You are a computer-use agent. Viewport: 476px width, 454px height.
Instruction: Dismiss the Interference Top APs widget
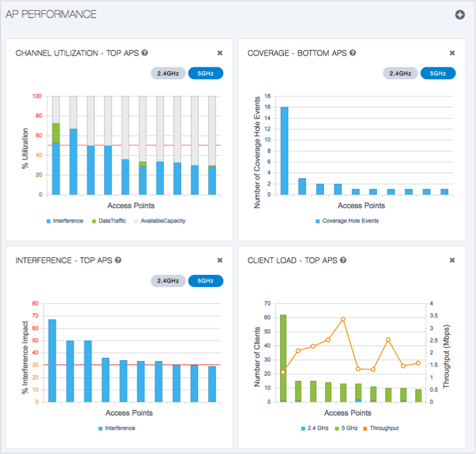[220, 261]
